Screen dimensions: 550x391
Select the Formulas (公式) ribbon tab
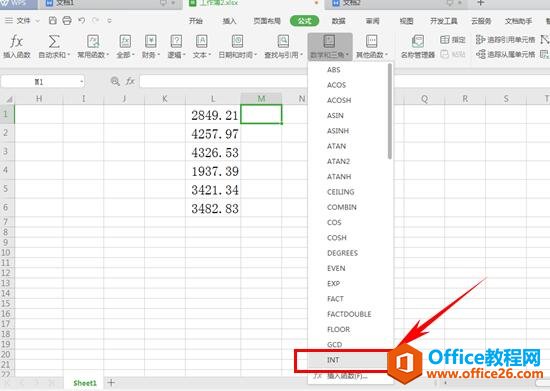304,21
